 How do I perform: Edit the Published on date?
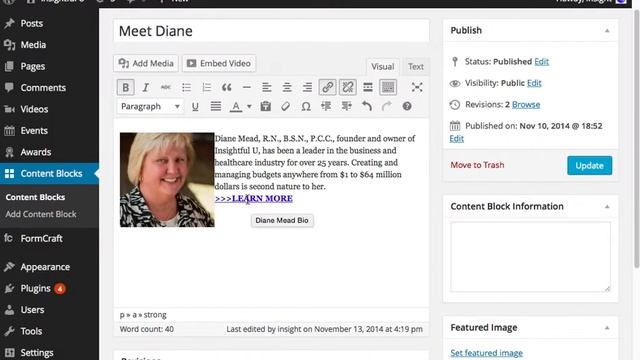(x=456, y=139)
